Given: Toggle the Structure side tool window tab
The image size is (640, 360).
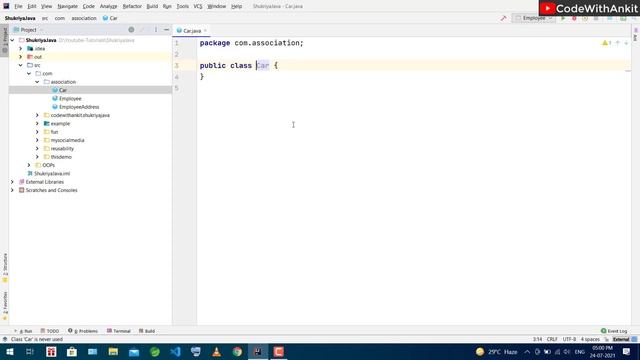Looking at the screenshot, I should click(4, 268).
